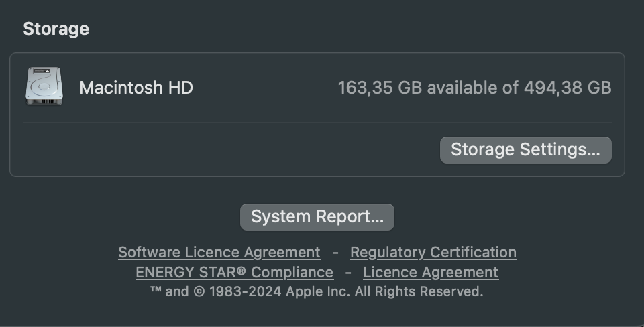Click the Apple Inc. copyright notice
644x327 pixels.
click(317, 291)
